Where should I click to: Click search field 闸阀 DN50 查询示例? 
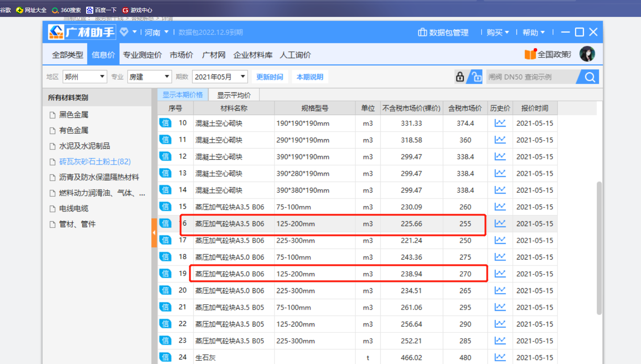pyautogui.click(x=531, y=77)
